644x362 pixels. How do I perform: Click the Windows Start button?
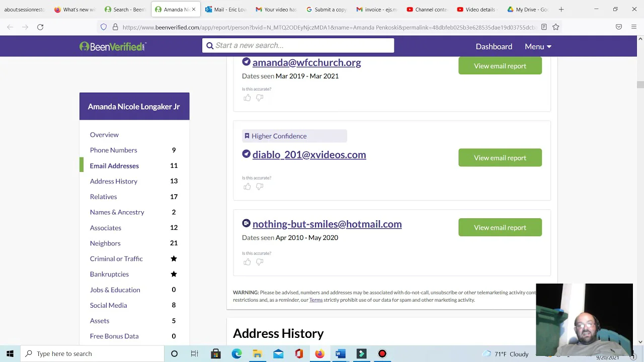coord(10,354)
